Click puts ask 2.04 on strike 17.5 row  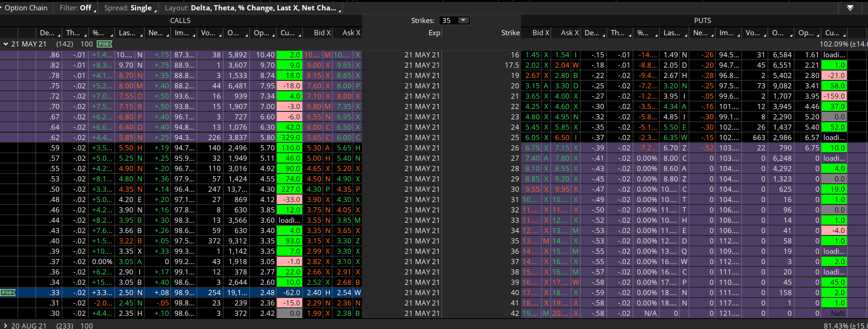[x=562, y=65]
